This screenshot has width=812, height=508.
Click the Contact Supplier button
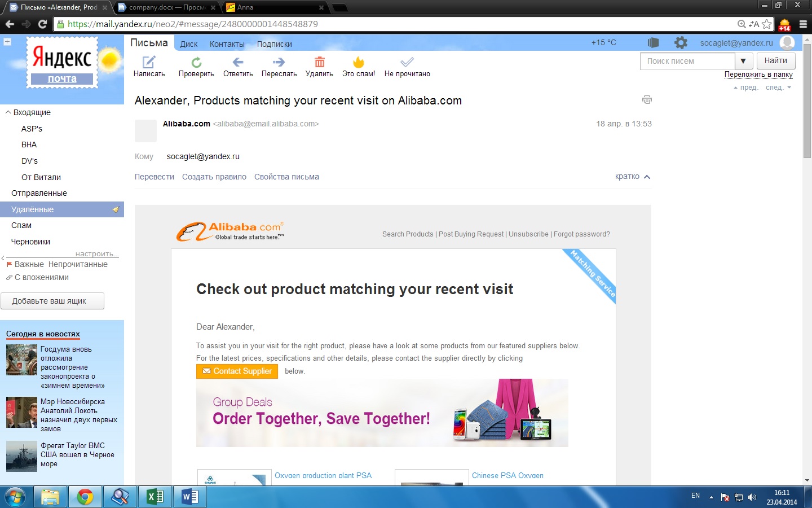click(237, 371)
